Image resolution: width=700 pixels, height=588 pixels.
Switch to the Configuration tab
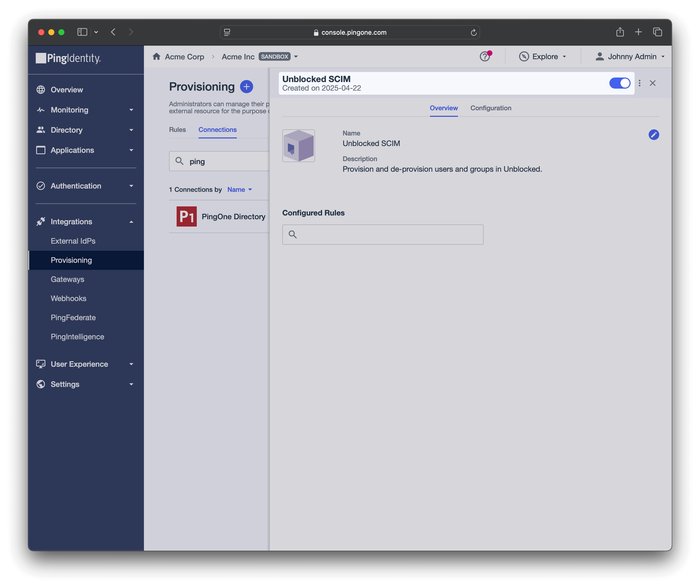[x=491, y=108]
